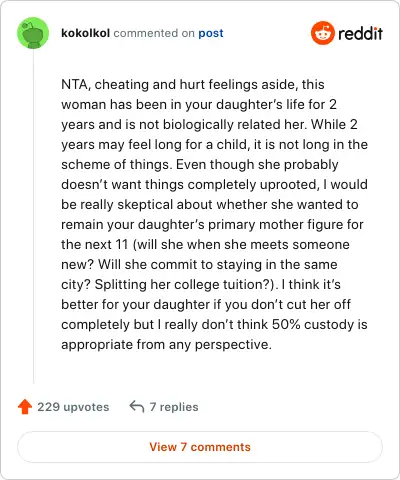Click the "229 upvotes" count

tap(73, 407)
